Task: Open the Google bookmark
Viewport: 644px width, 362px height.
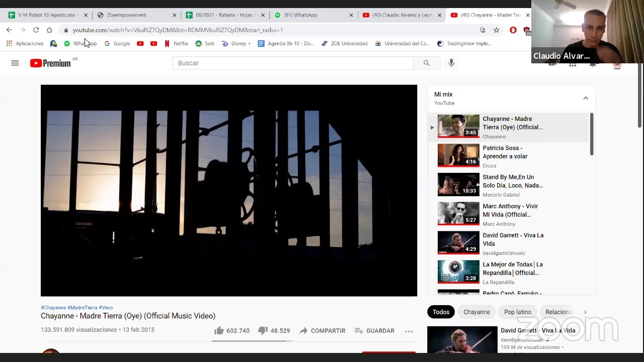Action: pos(117,43)
